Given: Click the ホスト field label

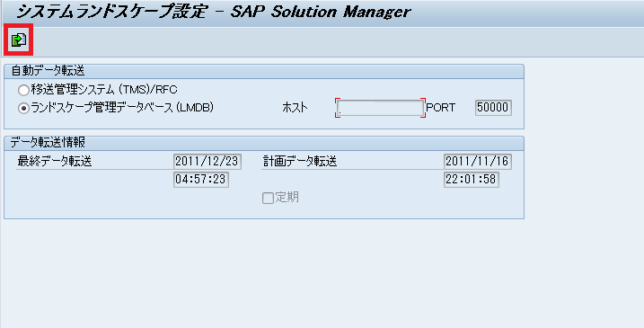Looking at the screenshot, I should (295, 108).
